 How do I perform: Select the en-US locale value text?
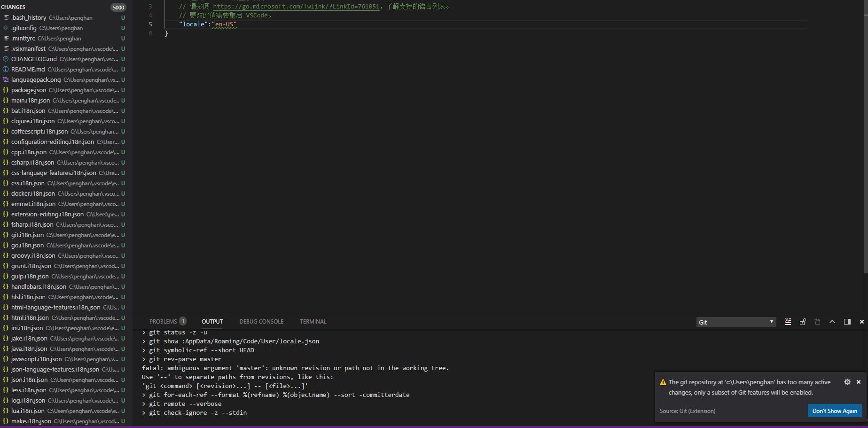(225, 24)
